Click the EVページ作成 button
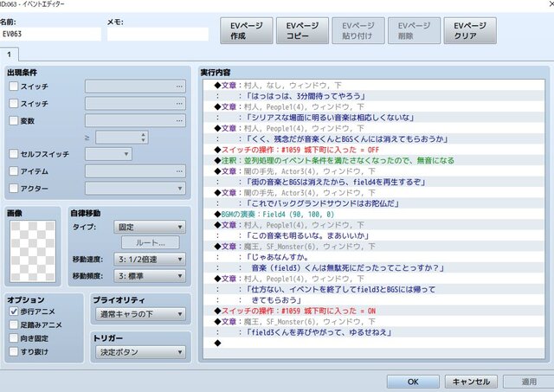The height and width of the screenshot is (392, 554). (246, 31)
